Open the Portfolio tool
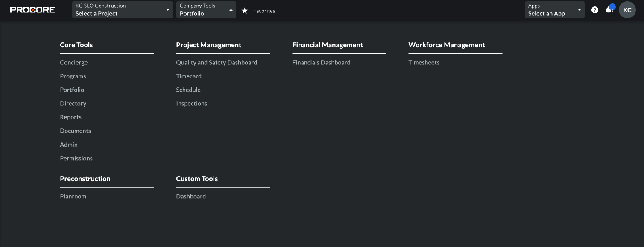The height and width of the screenshot is (247, 644). [72, 90]
